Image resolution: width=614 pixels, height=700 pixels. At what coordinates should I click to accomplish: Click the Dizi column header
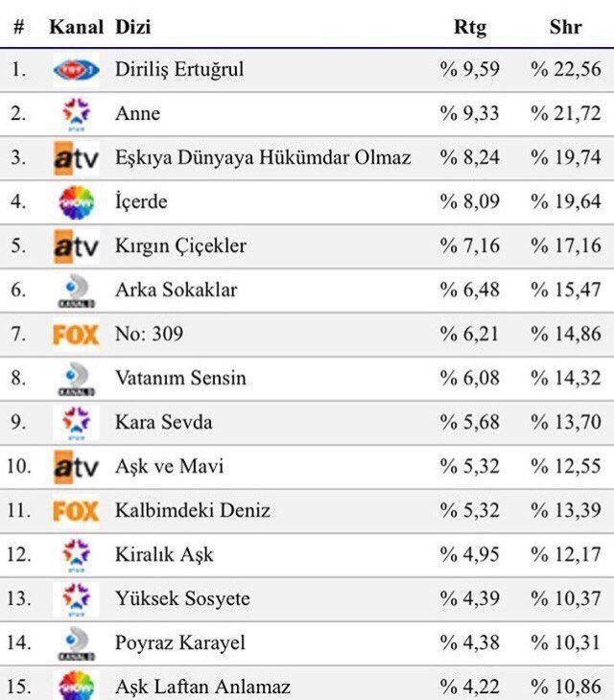(x=132, y=27)
